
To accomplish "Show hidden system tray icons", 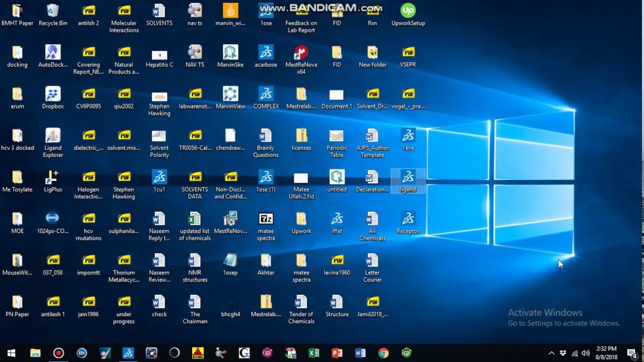I will coord(551,353).
